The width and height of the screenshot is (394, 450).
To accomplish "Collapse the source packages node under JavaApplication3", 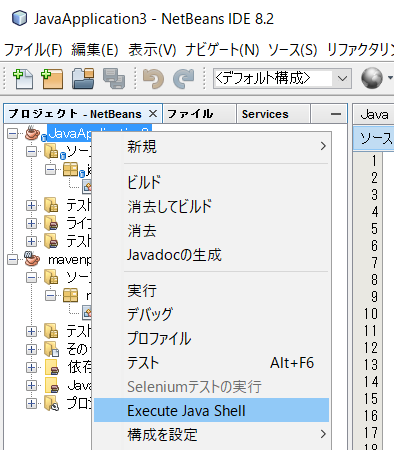I will pos(32,152).
